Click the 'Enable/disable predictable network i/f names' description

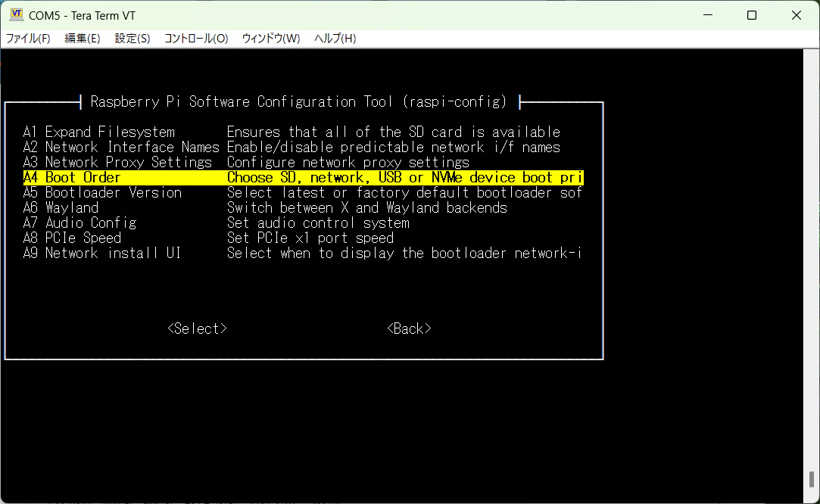pos(393,147)
